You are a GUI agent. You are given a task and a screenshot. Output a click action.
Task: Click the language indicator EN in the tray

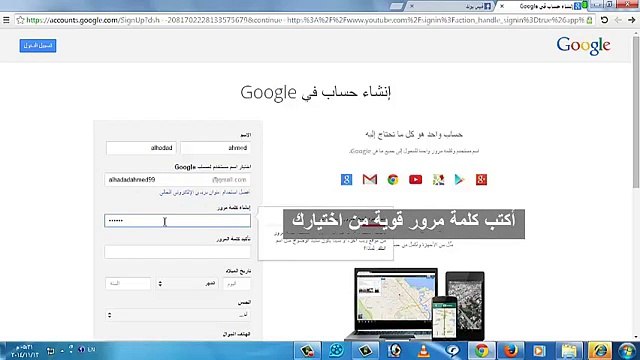91,350
